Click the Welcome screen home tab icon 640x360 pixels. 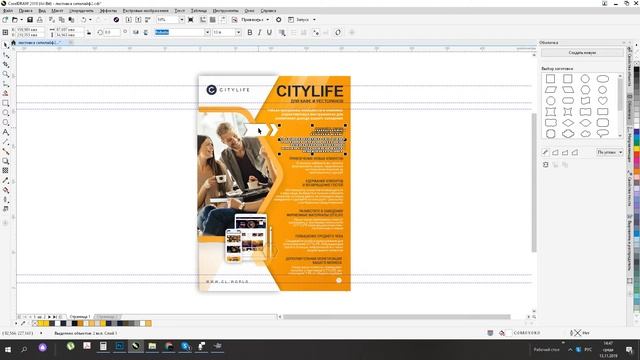click(13, 42)
